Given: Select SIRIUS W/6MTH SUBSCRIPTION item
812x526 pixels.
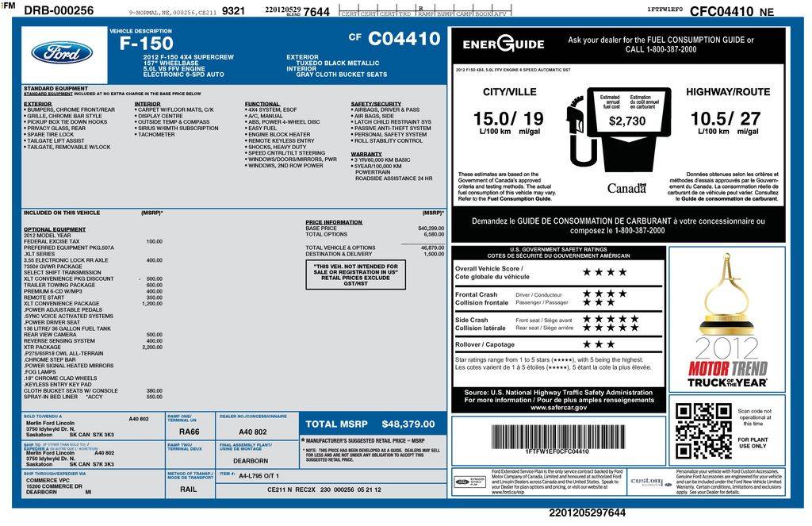Looking at the screenshot, I should 177,129.
